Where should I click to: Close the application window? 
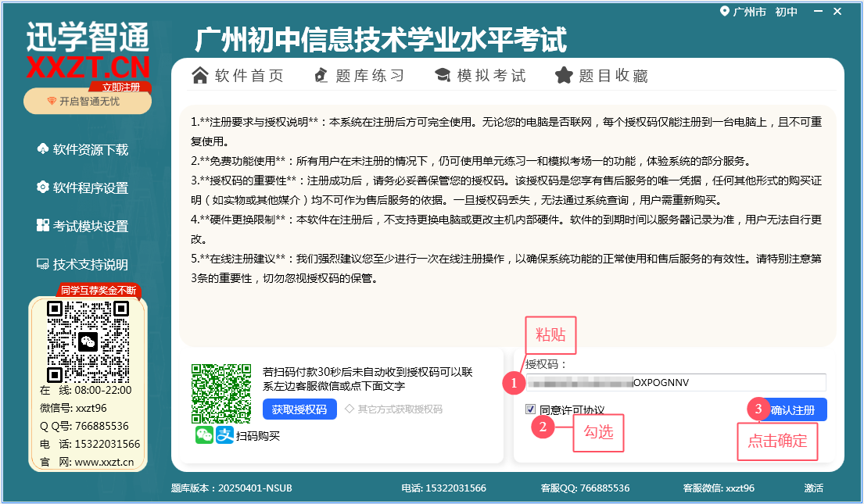(837, 12)
